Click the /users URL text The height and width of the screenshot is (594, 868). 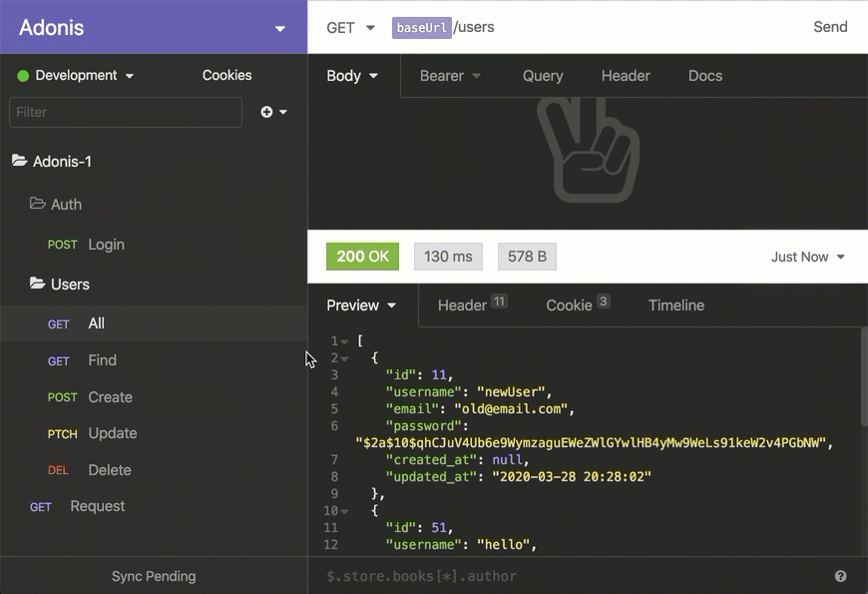474,27
